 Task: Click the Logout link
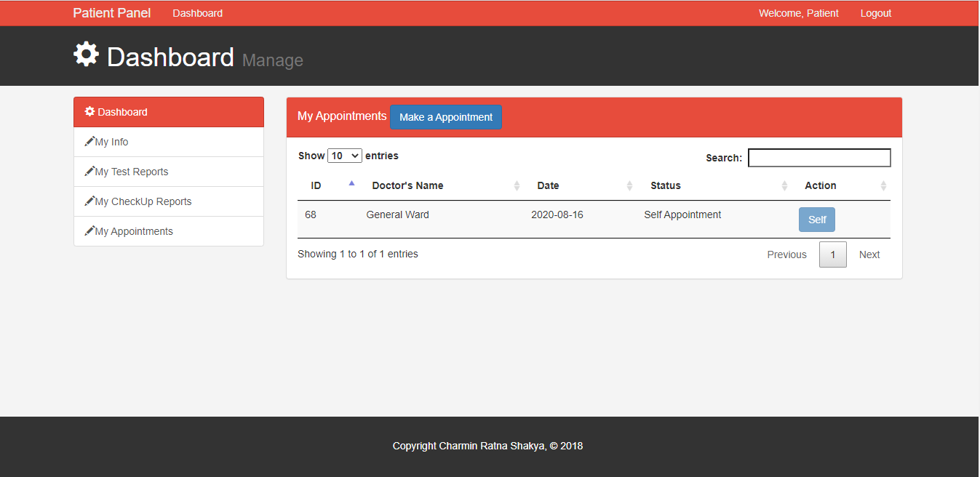[x=875, y=13]
